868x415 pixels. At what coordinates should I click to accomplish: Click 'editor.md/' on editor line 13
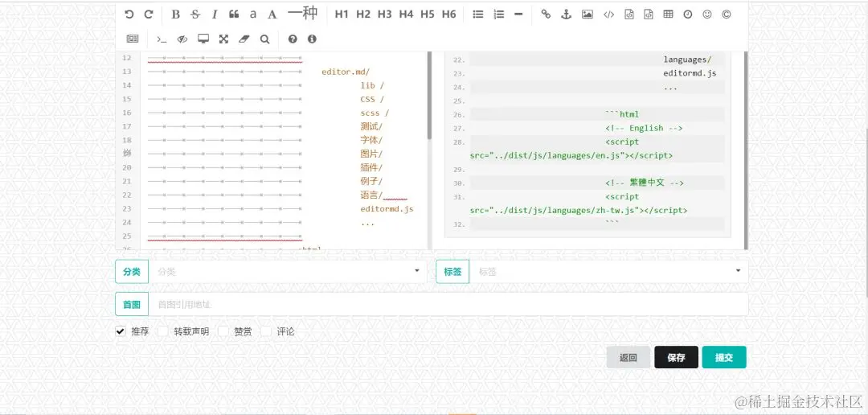coord(346,72)
